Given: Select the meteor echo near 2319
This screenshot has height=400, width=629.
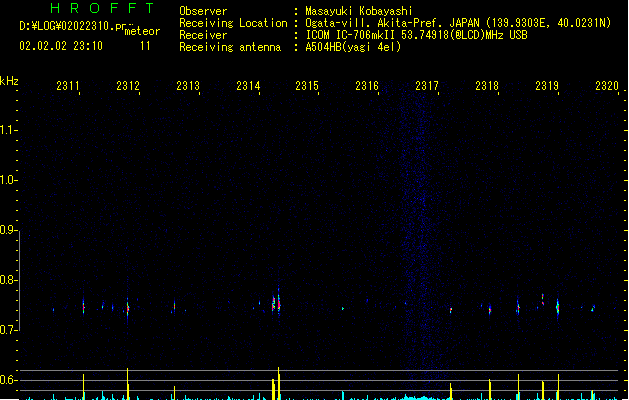Looking at the screenshot, I should click(558, 307).
